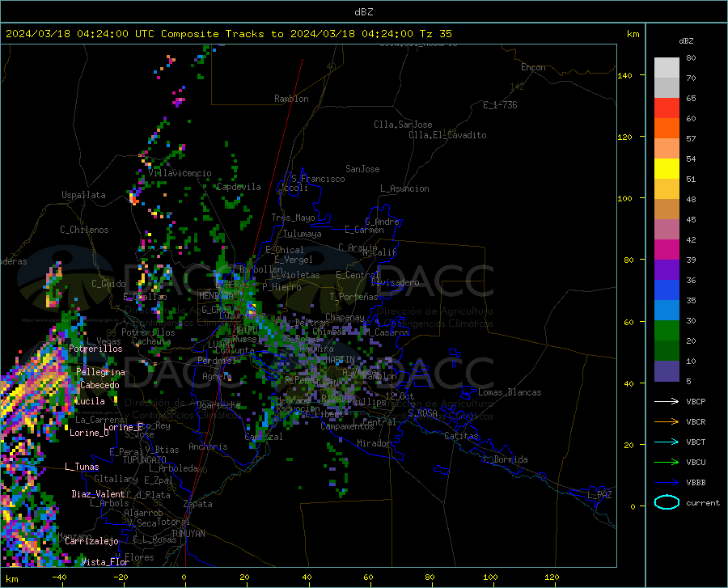Click the Capdevila place label
This screenshot has height=588, width=728.
[x=239, y=187]
